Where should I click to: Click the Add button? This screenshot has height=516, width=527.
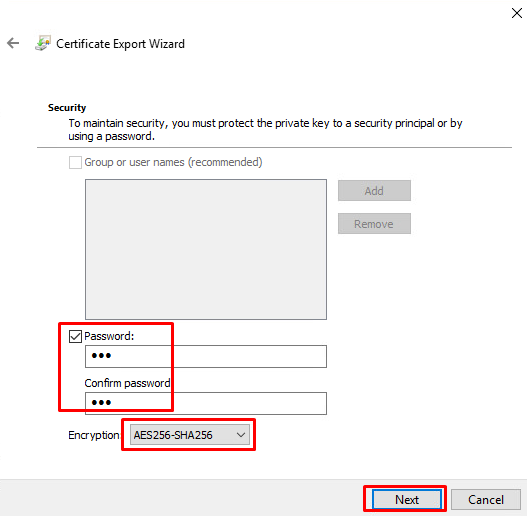374,191
